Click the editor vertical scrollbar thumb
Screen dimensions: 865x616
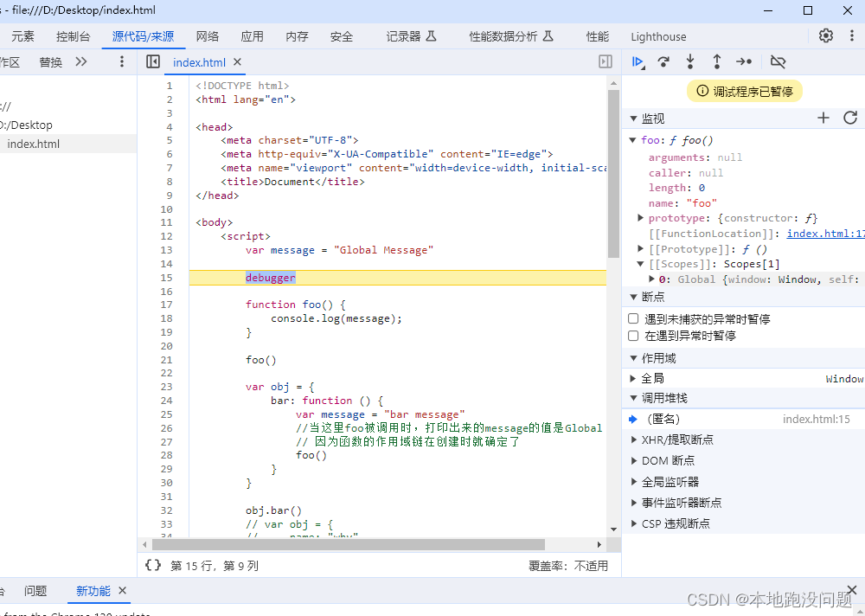613,173
